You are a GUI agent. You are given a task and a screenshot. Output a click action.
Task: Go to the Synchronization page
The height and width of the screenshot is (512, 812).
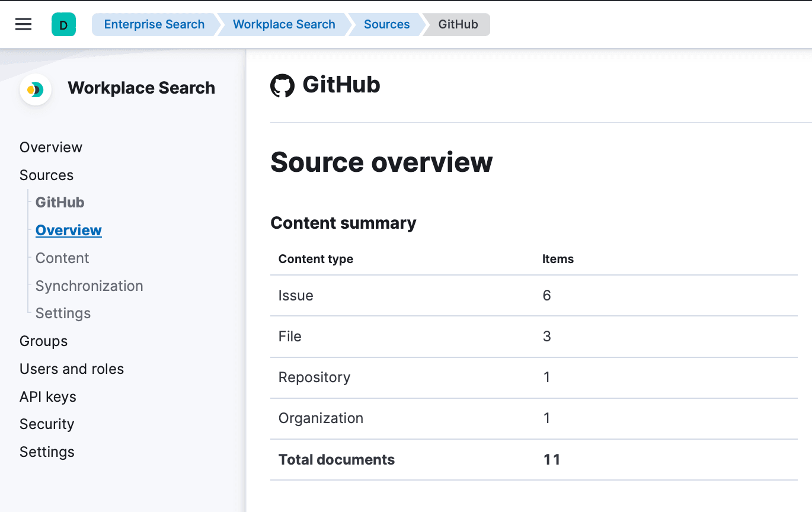pyautogui.click(x=89, y=286)
